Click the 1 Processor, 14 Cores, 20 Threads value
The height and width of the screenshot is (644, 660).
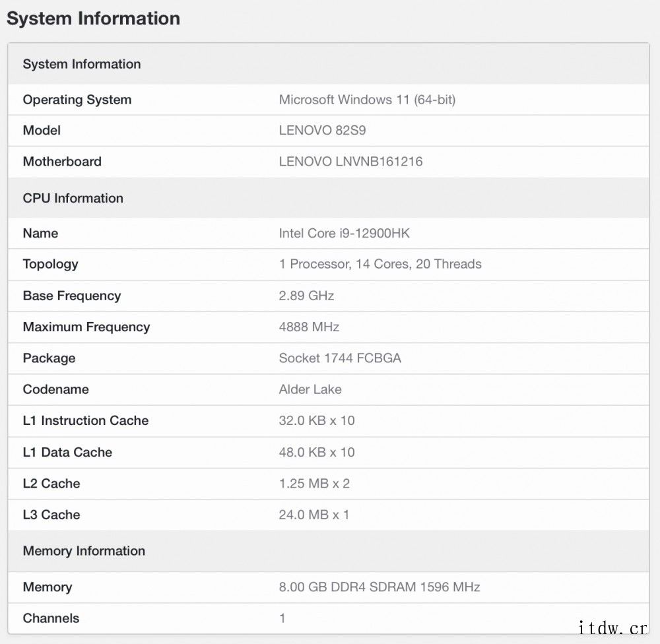(380, 264)
